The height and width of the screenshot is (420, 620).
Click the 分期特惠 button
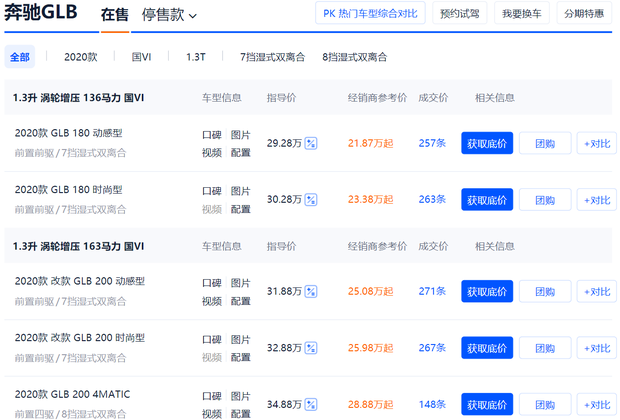[x=584, y=13]
